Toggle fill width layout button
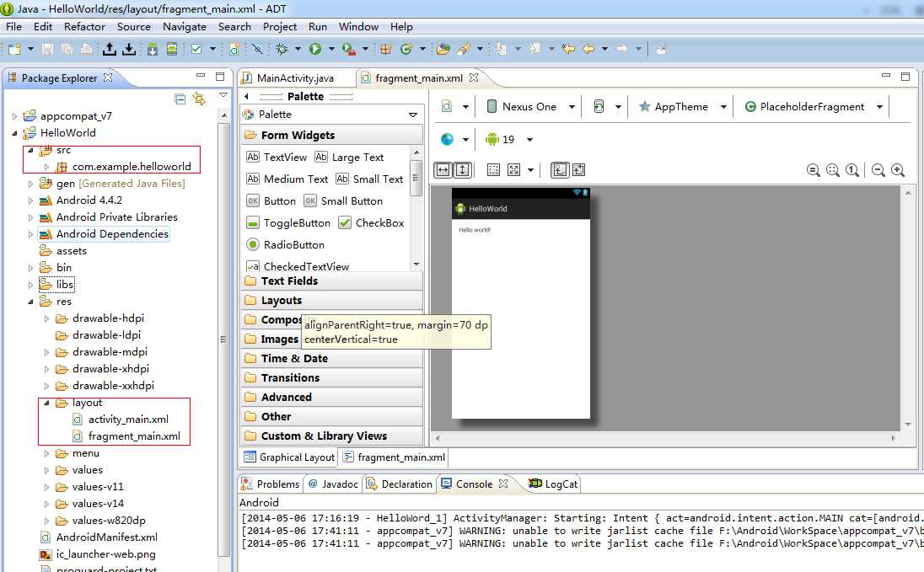This screenshot has height=572, width=924. point(443,170)
